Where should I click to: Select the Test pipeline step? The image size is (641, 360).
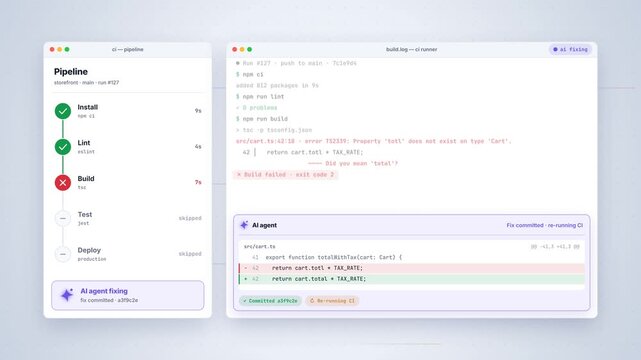[x=128, y=218]
